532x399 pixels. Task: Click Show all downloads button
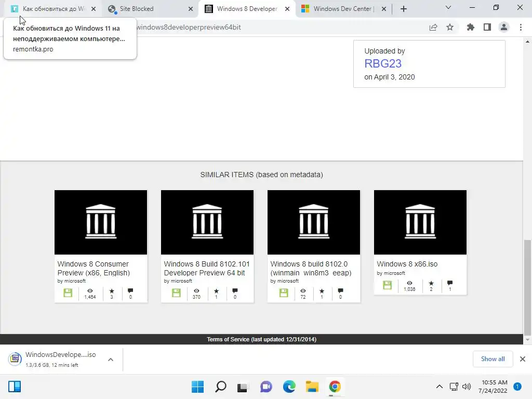click(493, 359)
